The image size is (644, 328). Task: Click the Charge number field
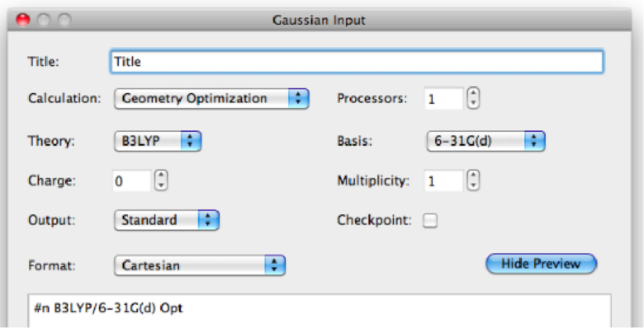point(132,180)
